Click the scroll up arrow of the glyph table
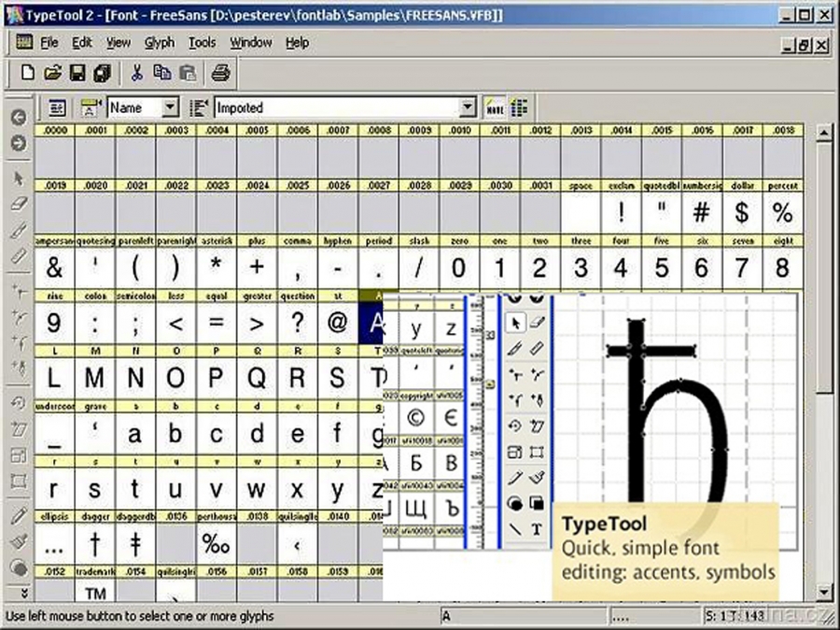The image size is (840, 630). tap(824, 132)
